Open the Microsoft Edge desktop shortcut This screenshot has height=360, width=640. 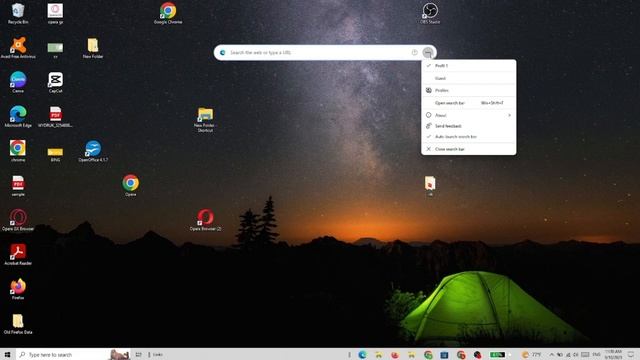coord(18,117)
